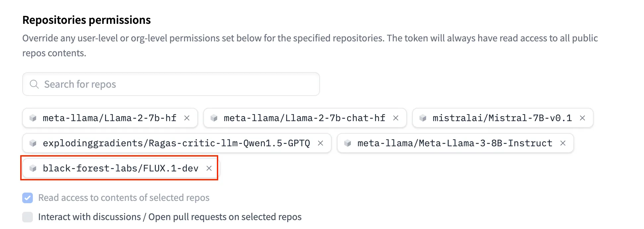Enable Interact with discussions checkbox
The image size is (644, 229).
[x=28, y=217]
